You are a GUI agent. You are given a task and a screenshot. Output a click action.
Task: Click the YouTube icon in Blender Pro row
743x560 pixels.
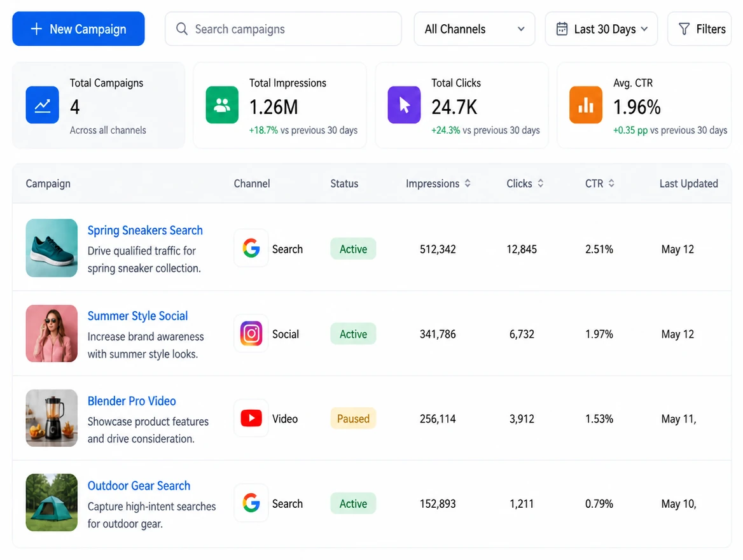[x=251, y=418]
